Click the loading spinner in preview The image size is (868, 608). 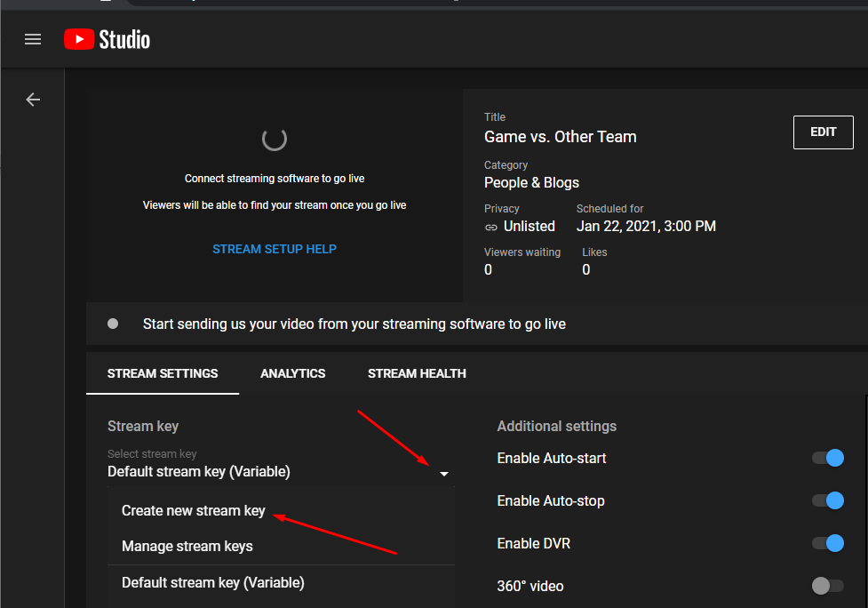(x=274, y=139)
